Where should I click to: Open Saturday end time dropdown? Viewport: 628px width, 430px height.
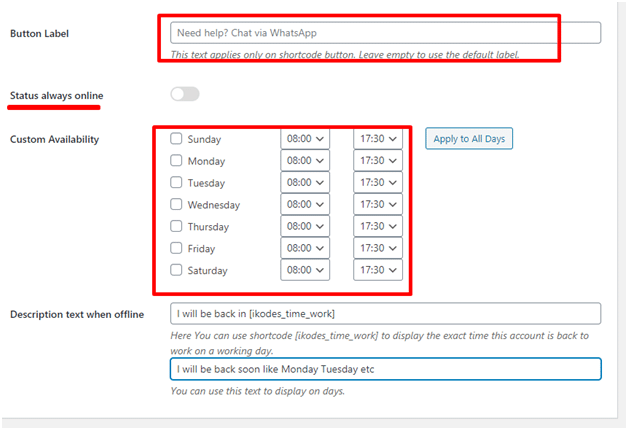(378, 270)
